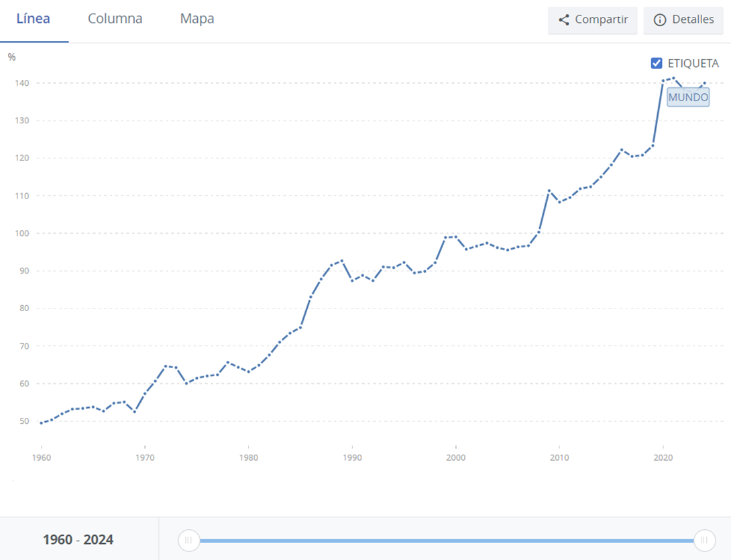Select the 1989 peak data point

tap(342, 261)
